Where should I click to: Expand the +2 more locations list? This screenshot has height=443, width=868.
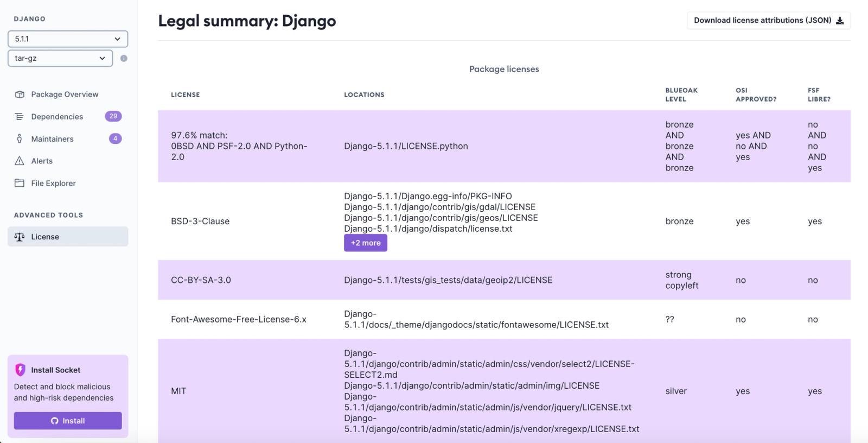point(366,243)
